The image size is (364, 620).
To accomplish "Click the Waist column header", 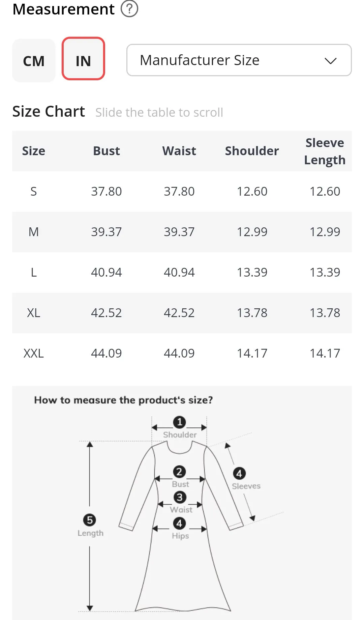I will coord(179,151).
